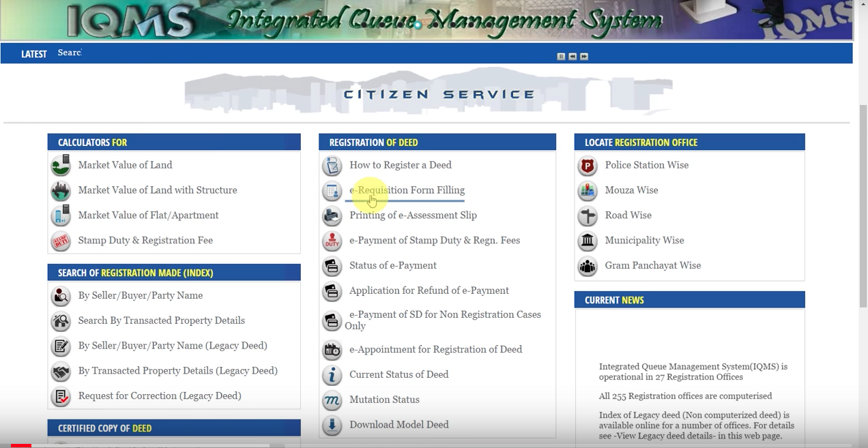This screenshot has width=868, height=448.
Task: Open Status of e-Payment link
Action: [x=393, y=266]
